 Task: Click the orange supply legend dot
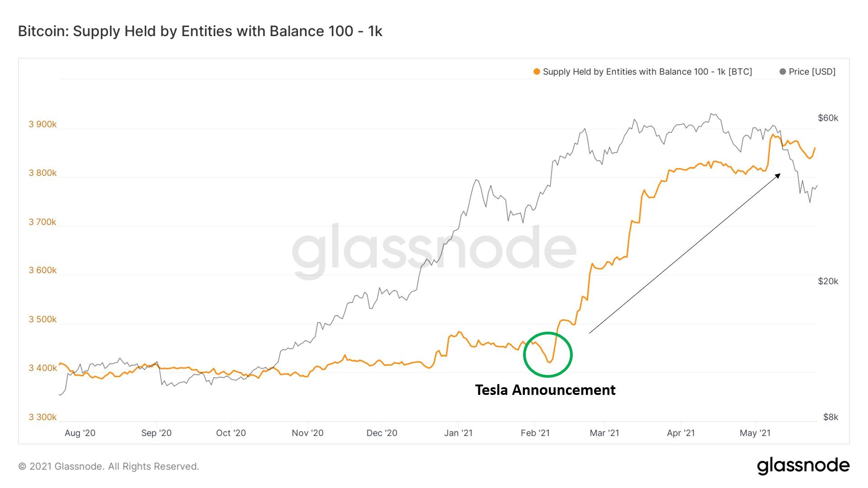click(537, 72)
